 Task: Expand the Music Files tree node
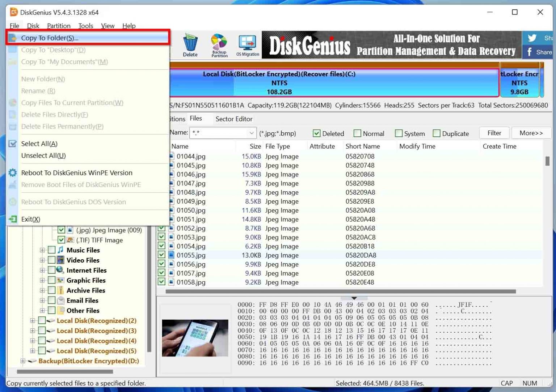pos(42,250)
